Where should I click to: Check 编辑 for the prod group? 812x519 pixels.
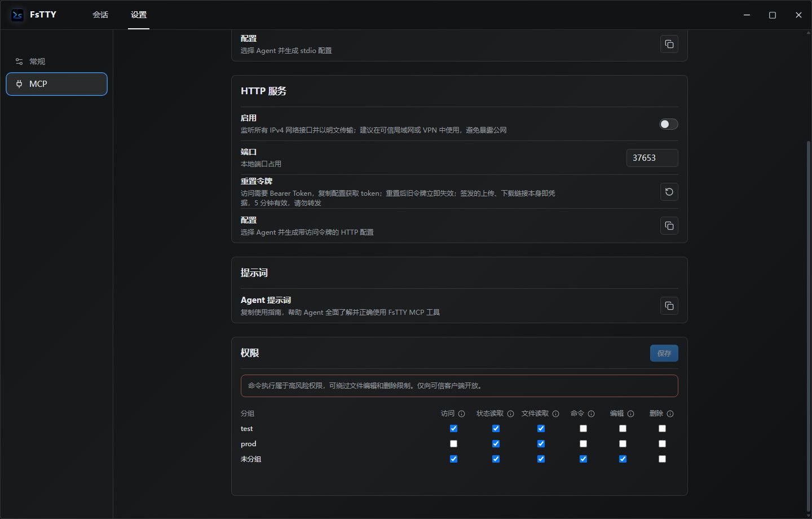point(623,444)
